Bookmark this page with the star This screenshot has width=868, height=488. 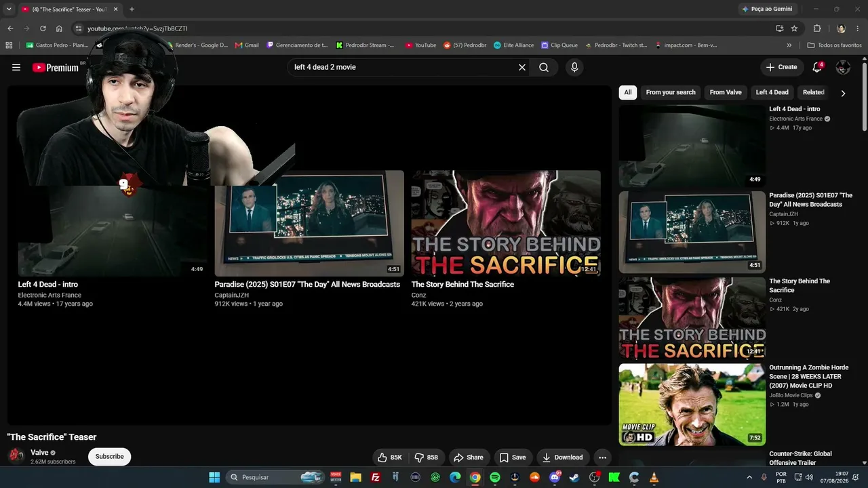pyautogui.click(x=794, y=28)
